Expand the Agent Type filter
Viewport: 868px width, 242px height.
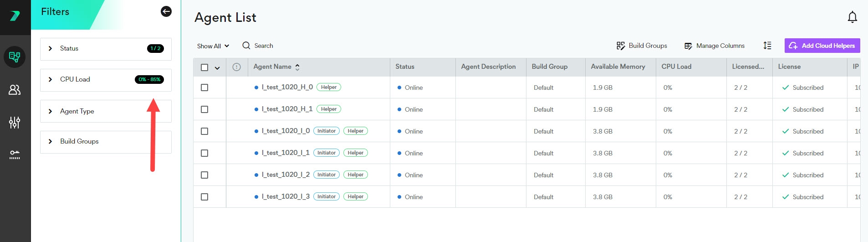click(x=50, y=111)
